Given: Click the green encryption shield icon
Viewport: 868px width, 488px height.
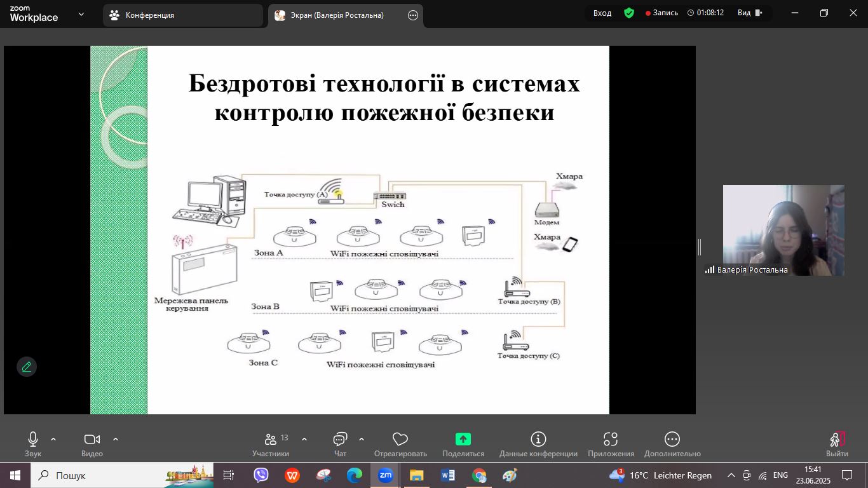Looking at the screenshot, I should click(x=629, y=13).
